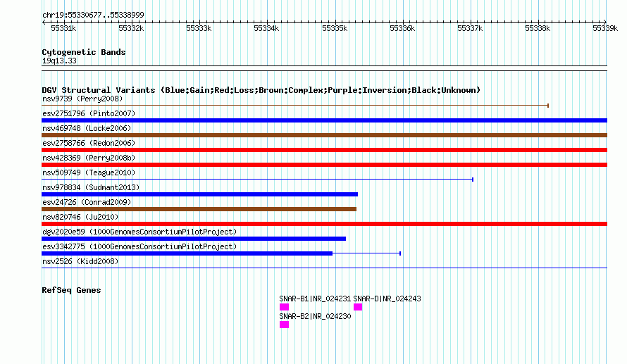Screen dimensions: 627x364
Task: Click the esv3342775 1000Genomes label
Action: coord(139,246)
